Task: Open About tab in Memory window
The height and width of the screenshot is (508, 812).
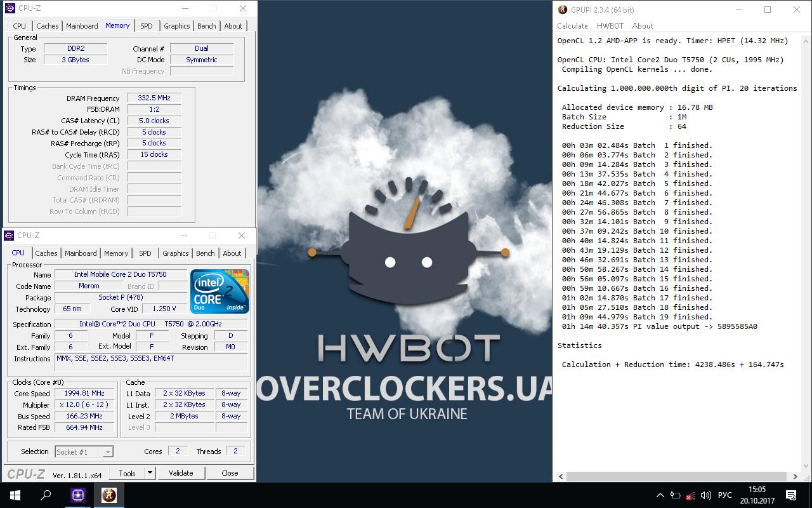Action: (x=233, y=26)
